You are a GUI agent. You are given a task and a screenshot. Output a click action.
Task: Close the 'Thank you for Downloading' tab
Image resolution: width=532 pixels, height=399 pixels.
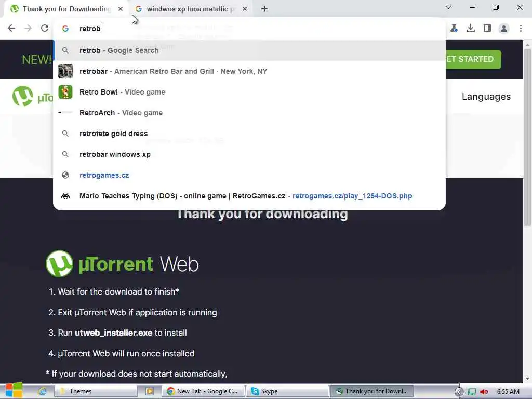[121, 9]
